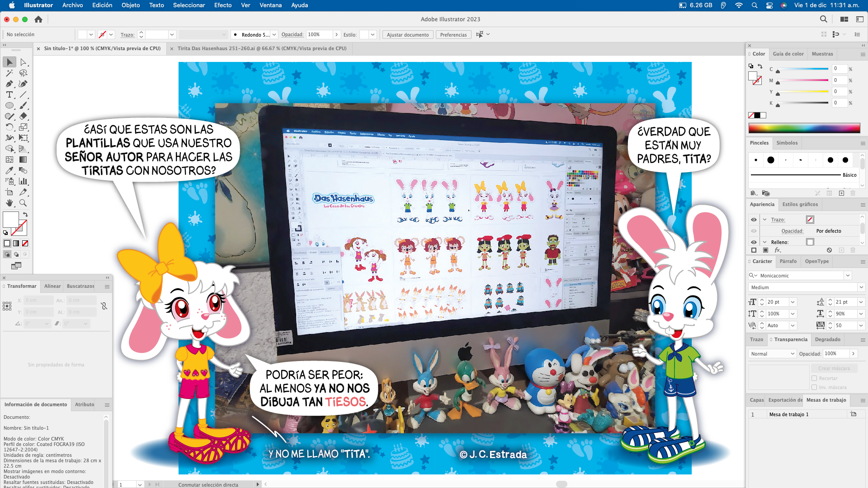Open the Medium font style dropdown

point(861,287)
